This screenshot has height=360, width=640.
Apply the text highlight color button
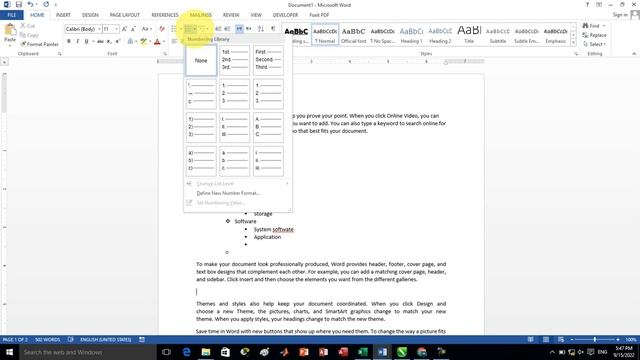[143, 41]
